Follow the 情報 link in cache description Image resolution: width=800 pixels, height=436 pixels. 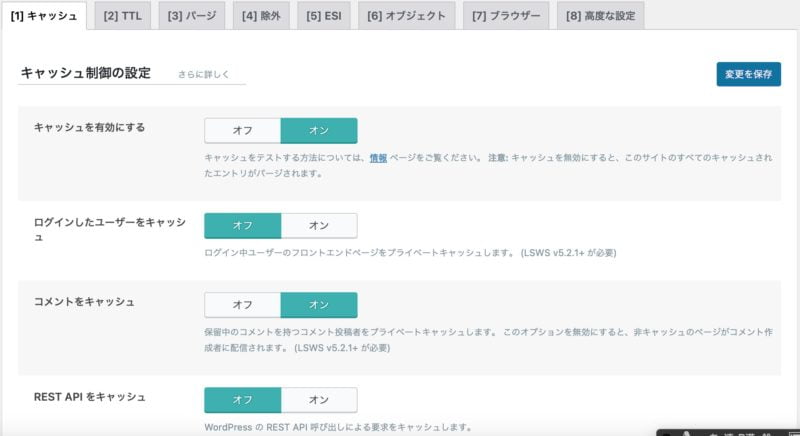pos(378,158)
